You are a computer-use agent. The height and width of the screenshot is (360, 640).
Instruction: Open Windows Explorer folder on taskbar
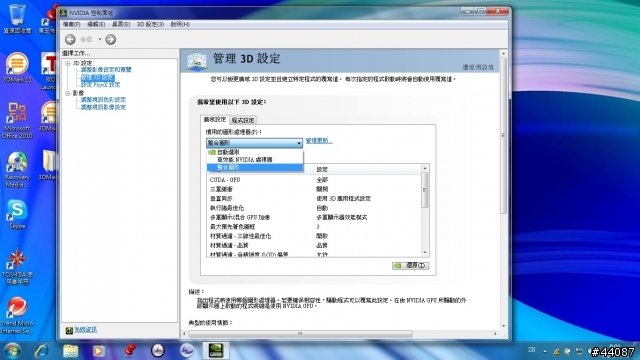70,351
